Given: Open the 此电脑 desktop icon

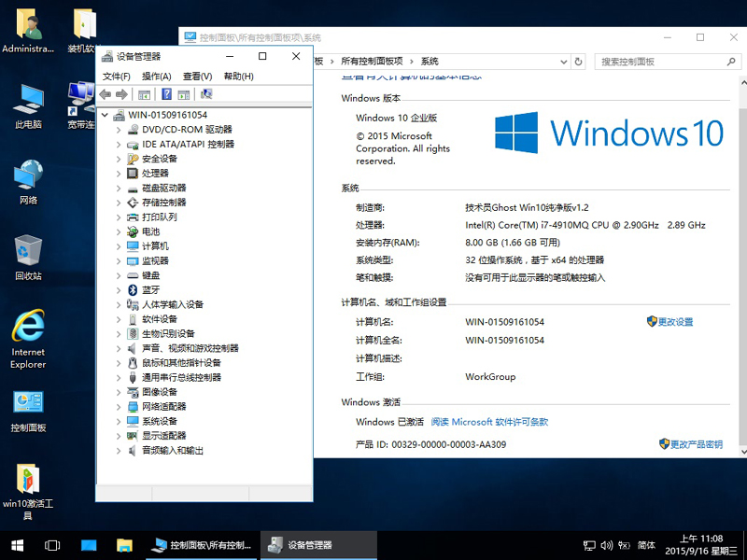Looking at the screenshot, I should pos(29,105).
